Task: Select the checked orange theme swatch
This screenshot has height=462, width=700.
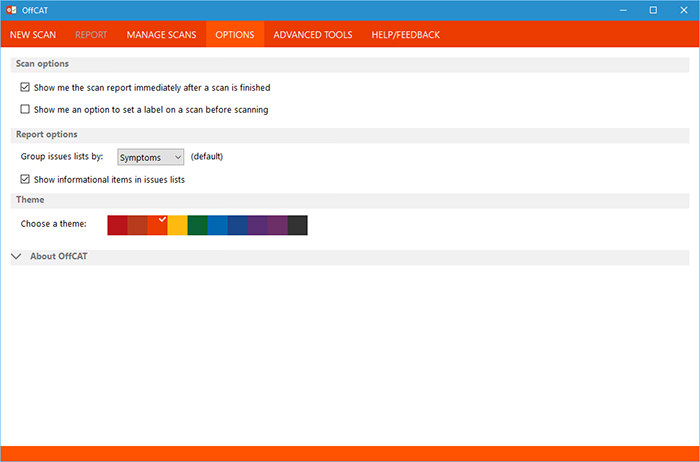Action: tap(158, 225)
